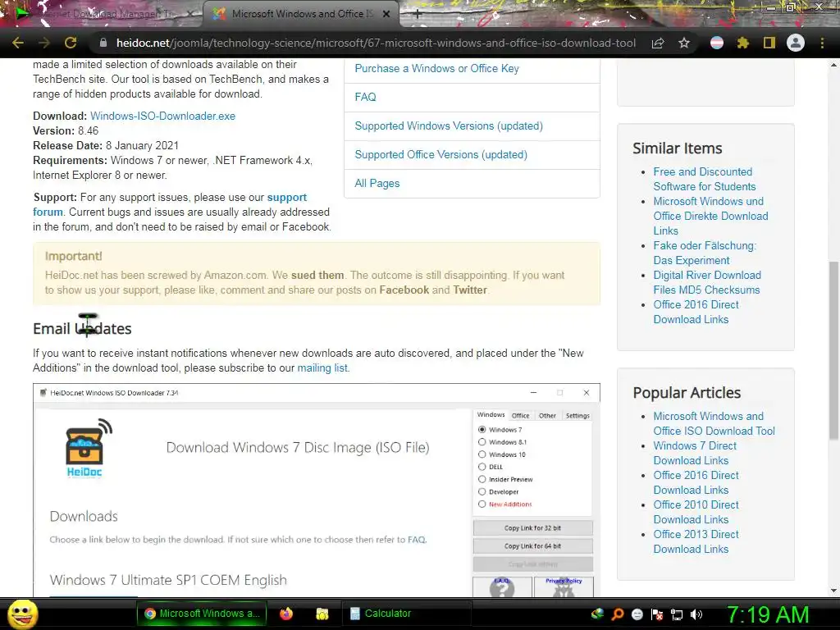Click the Microsoft Windows taskbar window button
Image resolution: width=840 pixels, height=630 pixels.
click(x=203, y=614)
